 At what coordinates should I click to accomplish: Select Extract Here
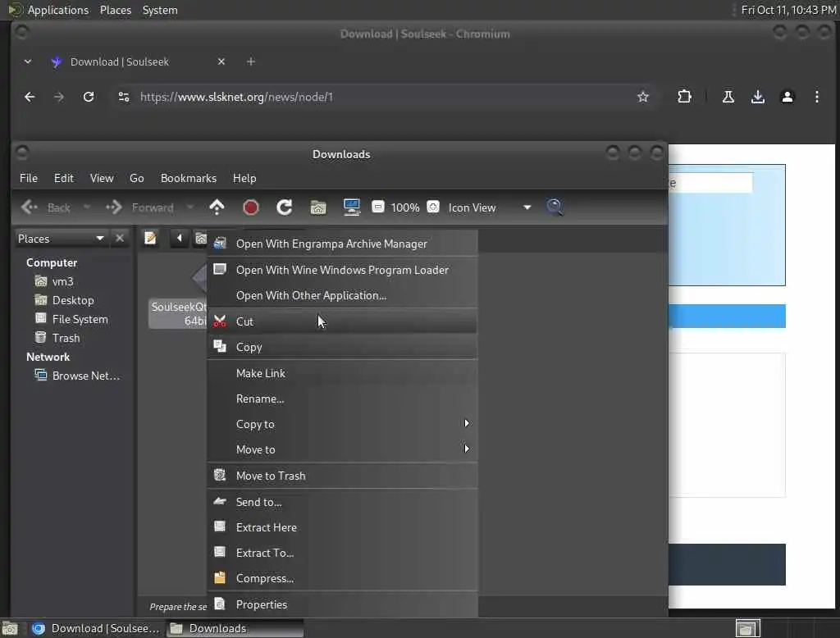point(342,527)
